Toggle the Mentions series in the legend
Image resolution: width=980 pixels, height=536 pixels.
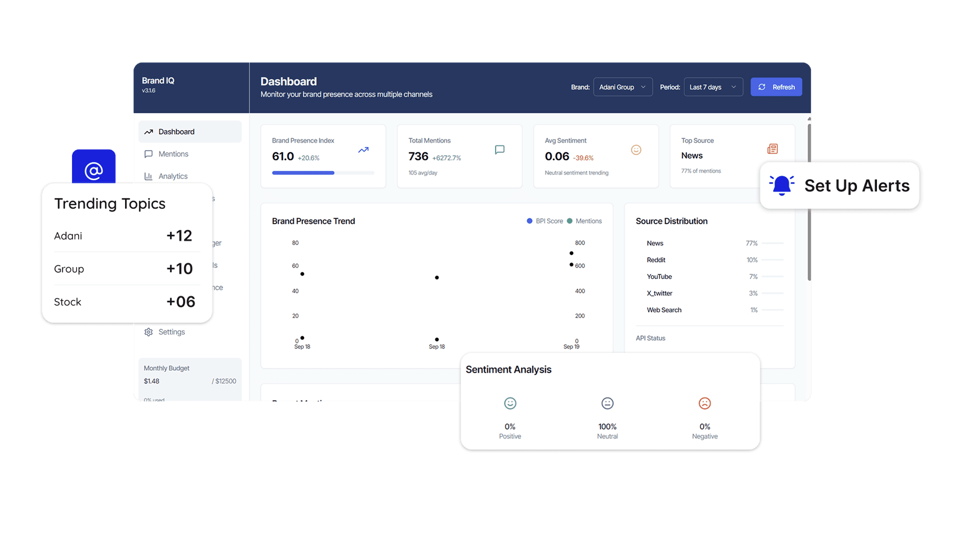585,221
